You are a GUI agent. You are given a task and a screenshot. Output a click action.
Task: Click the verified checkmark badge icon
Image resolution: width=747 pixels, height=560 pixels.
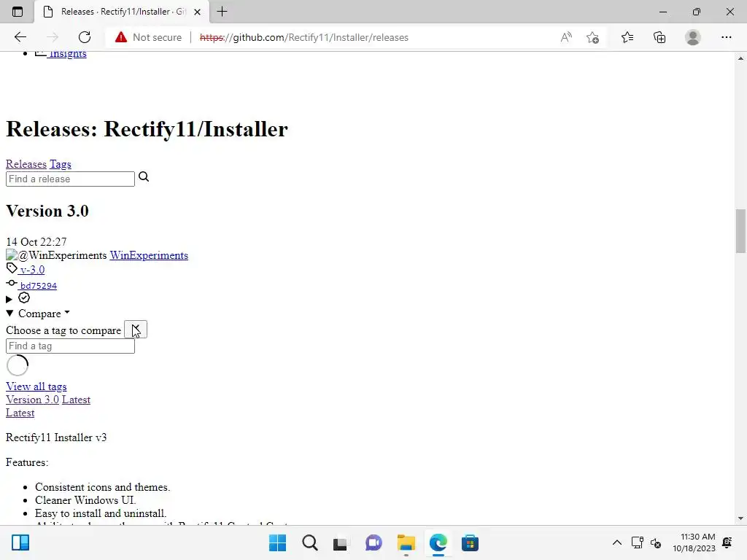(x=24, y=298)
